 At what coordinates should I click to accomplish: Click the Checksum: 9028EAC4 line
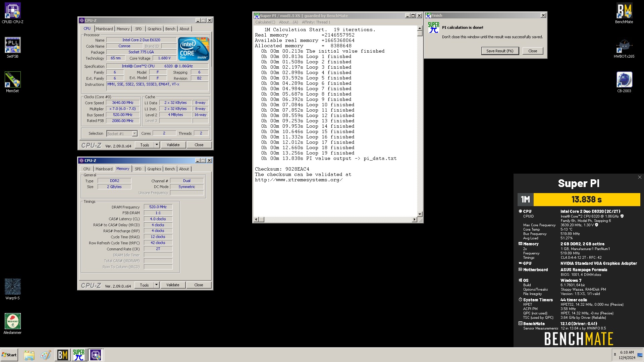(282, 169)
